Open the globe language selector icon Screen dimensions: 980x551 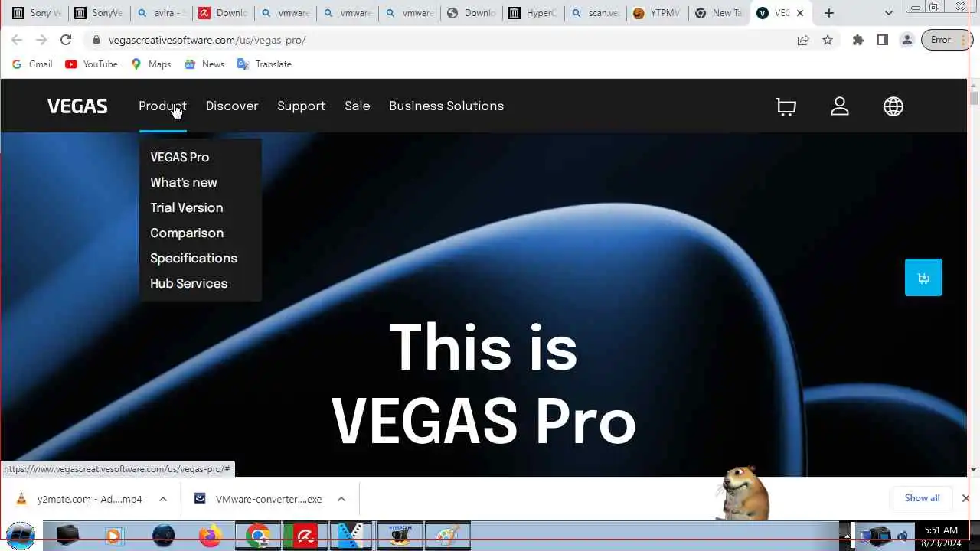[x=893, y=106]
